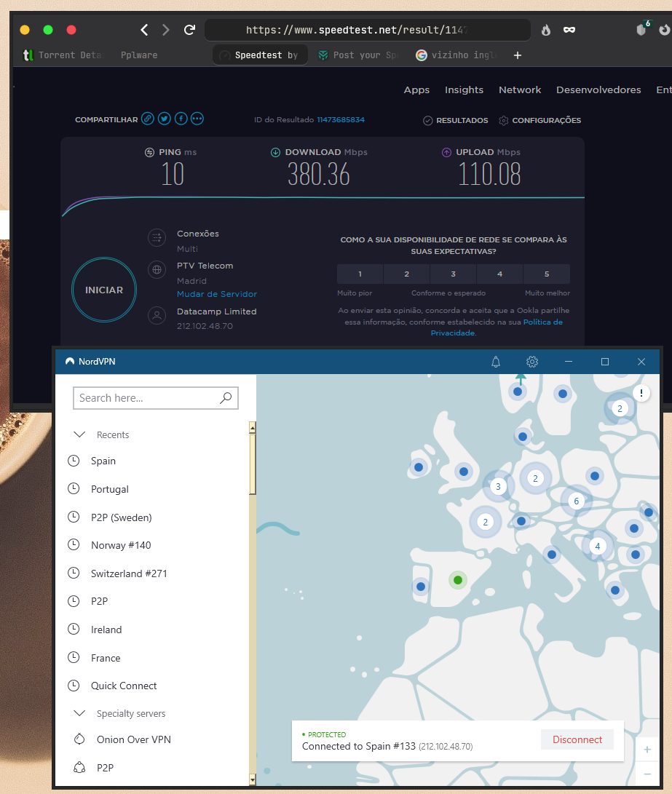The width and height of the screenshot is (672, 794).
Task: Open the shield extension with badge 6
Action: tap(641, 29)
